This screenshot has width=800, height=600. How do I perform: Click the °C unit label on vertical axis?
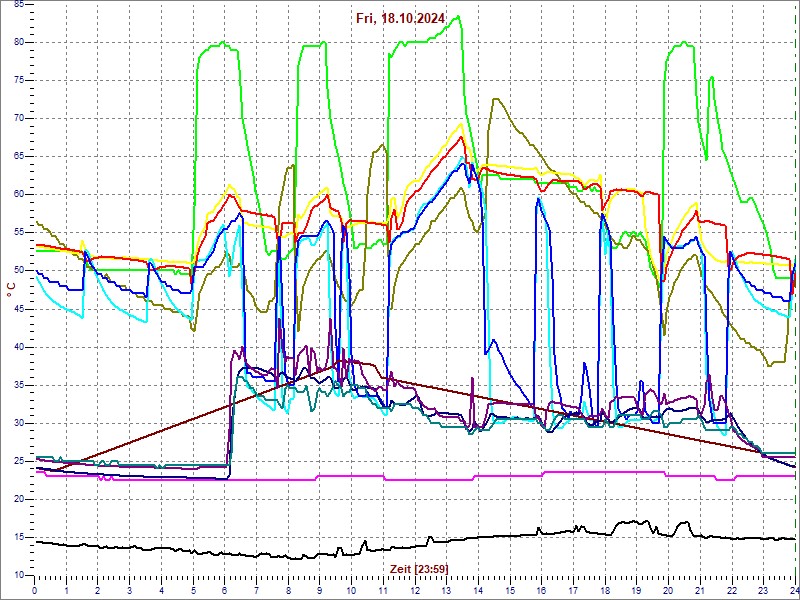pyautogui.click(x=11, y=289)
